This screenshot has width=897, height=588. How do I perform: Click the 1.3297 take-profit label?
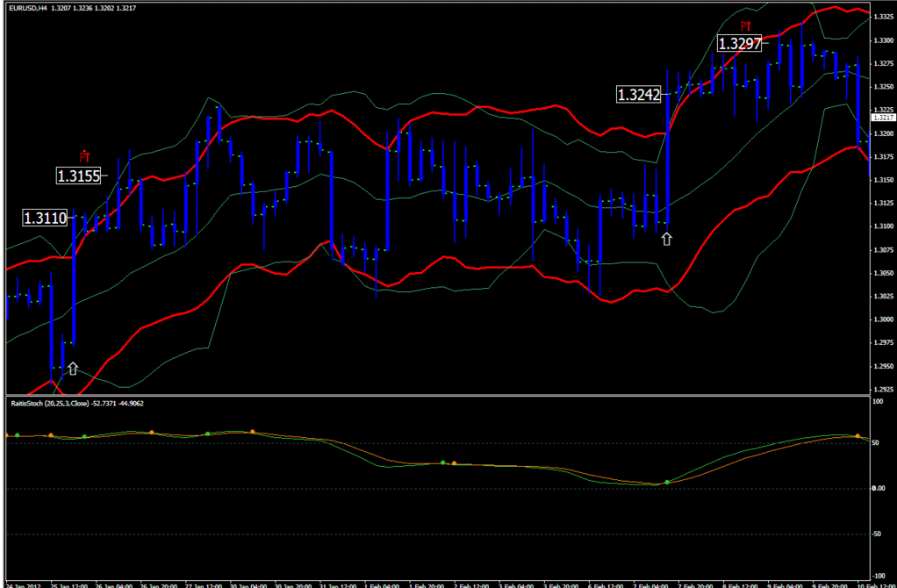pyautogui.click(x=738, y=42)
